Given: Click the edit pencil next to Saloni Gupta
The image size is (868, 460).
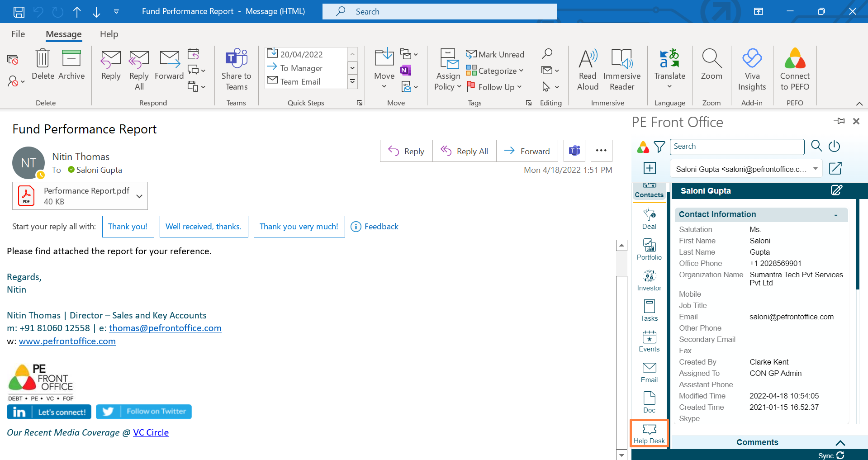Looking at the screenshot, I should point(836,190).
